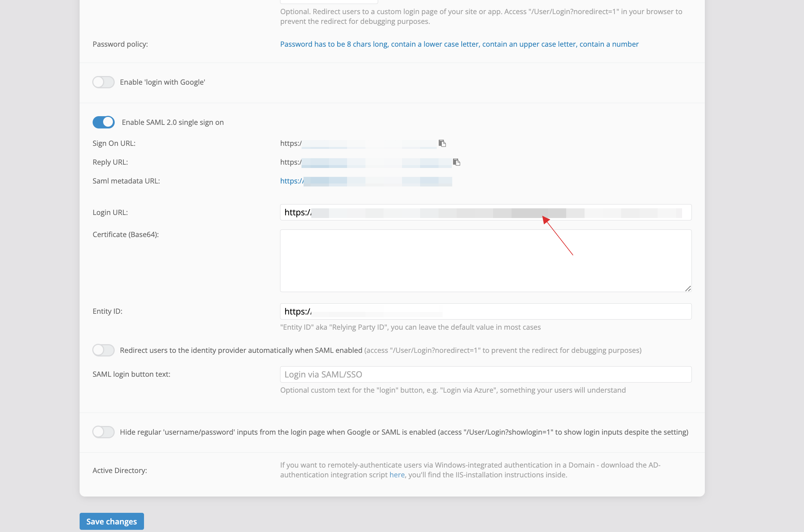Select the 'Active Directory:' label
Screen dimensions: 804x532
click(120, 470)
